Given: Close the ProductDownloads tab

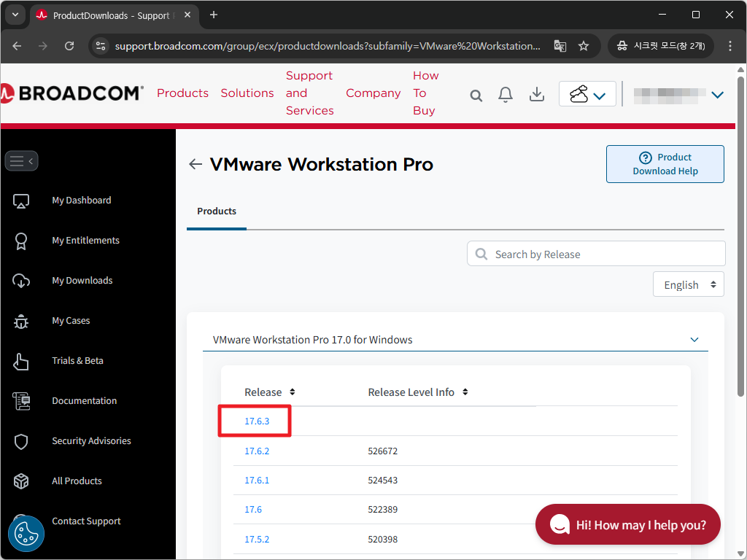Looking at the screenshot, I should 187,15.
